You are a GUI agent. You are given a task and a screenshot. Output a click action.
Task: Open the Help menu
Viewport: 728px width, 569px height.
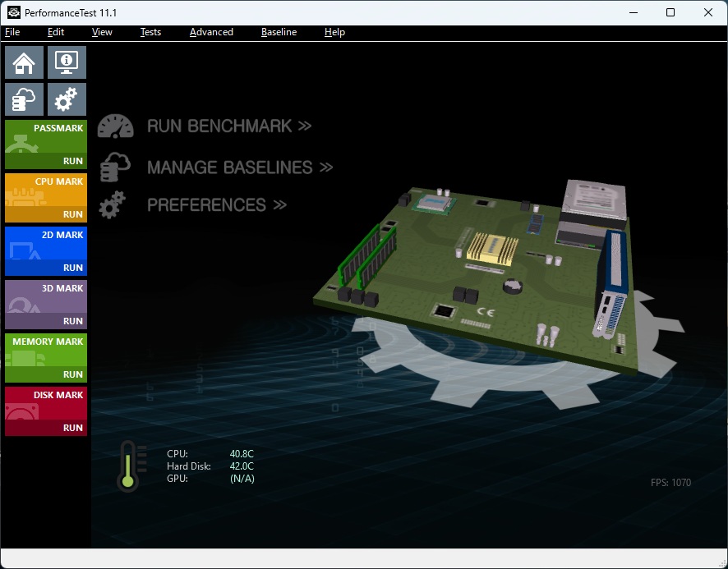pyautogui.click(x=334, y=32)
